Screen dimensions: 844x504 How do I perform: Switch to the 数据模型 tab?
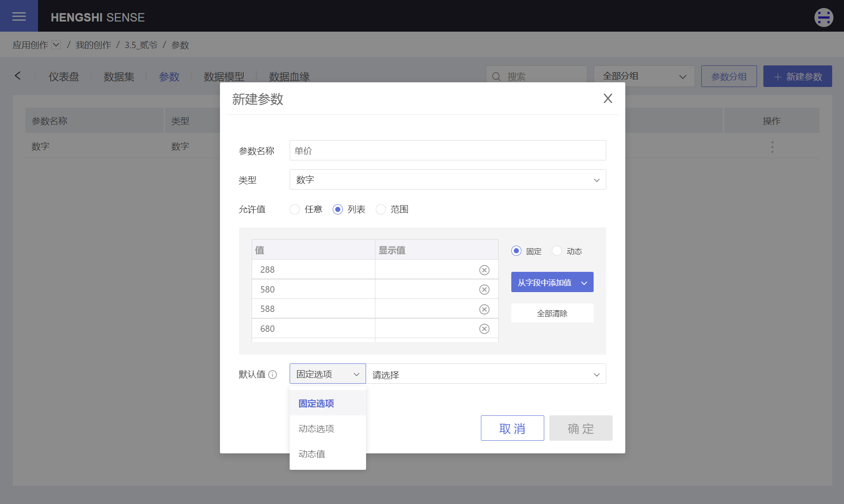(x=224, y=76)
